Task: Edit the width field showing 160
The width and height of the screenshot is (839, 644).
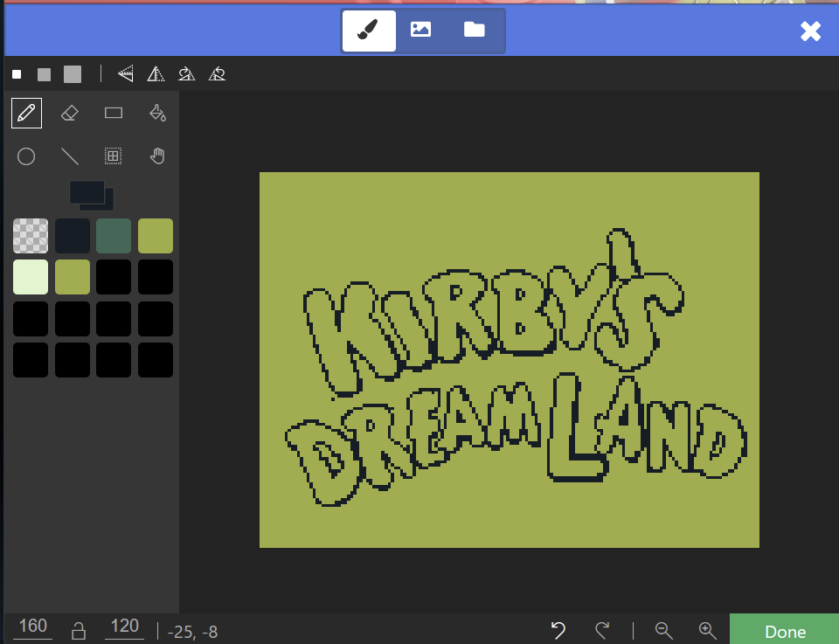Action: pos(32,627)
